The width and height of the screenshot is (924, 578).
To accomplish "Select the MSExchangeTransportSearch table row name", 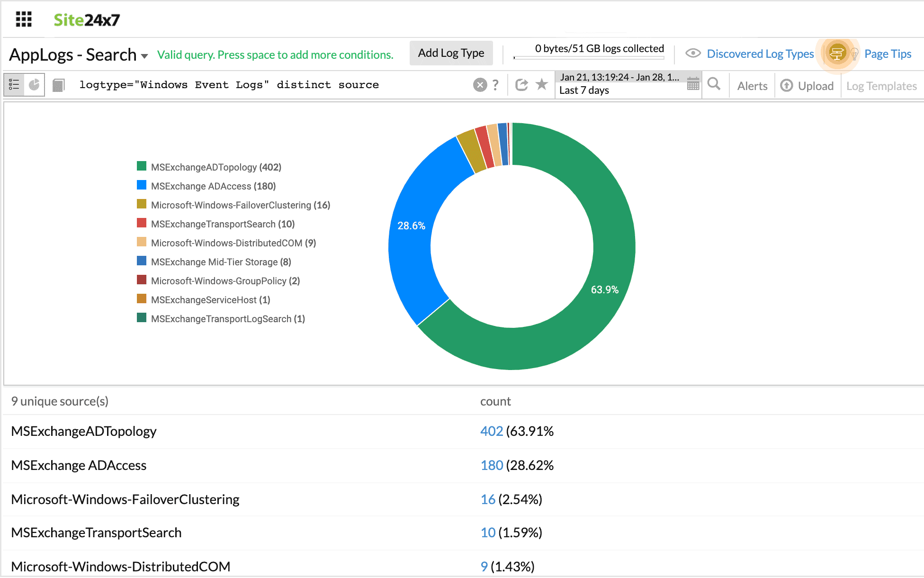I will click(x=96, y=533).
